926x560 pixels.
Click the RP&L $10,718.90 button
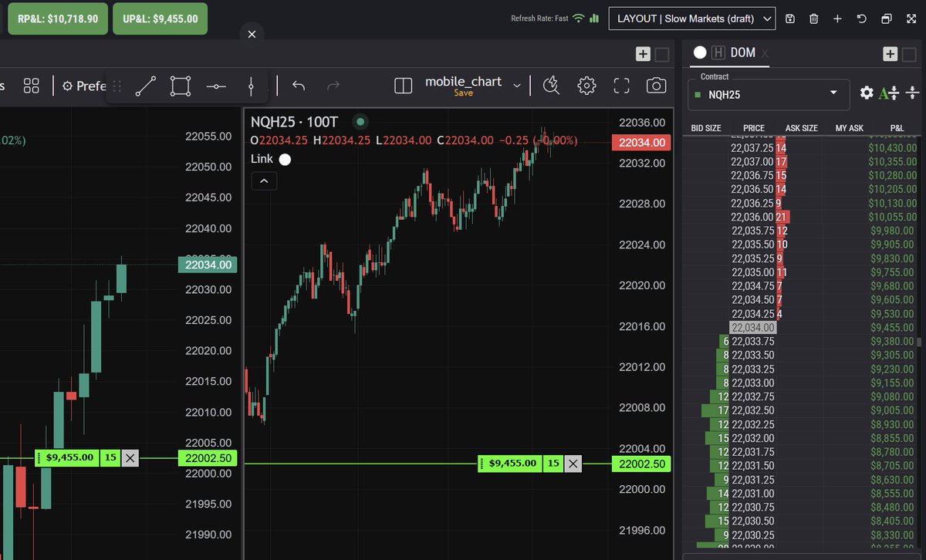[x=58, y=19]
